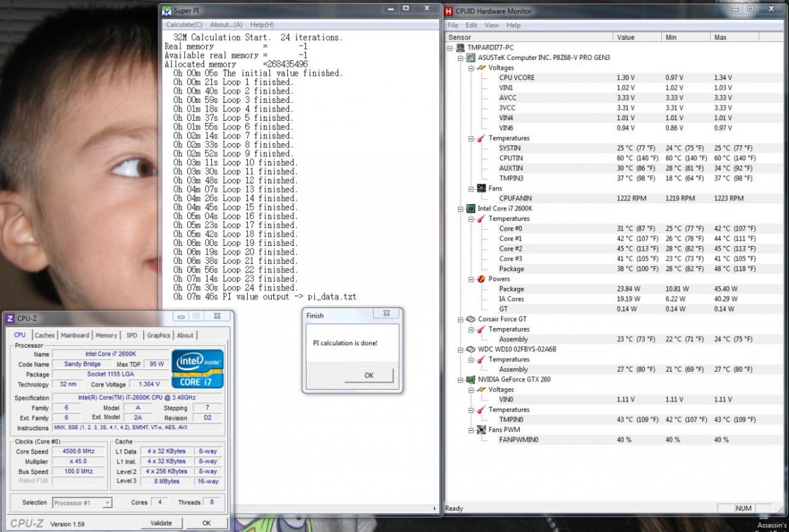Click the Core Speed value 4500.6 MHz
The width and height of the screenshot is (789, 532).
pyautogui.click(x=79, y=451)
